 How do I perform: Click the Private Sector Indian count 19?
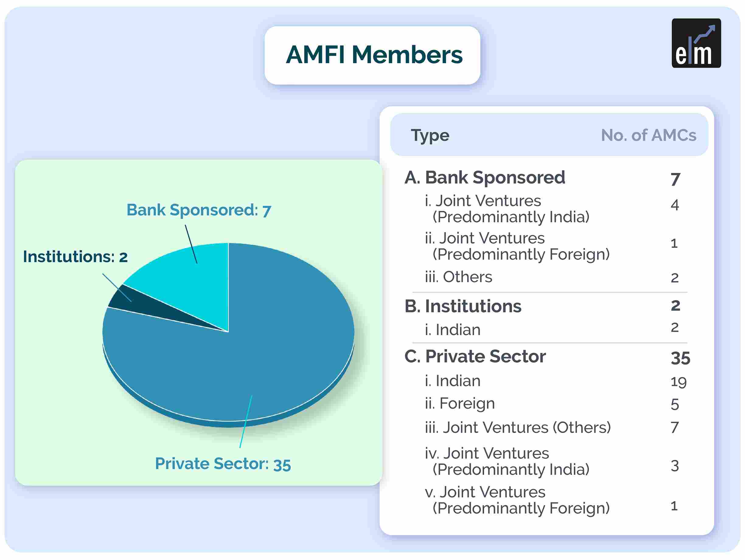point(678,382)
